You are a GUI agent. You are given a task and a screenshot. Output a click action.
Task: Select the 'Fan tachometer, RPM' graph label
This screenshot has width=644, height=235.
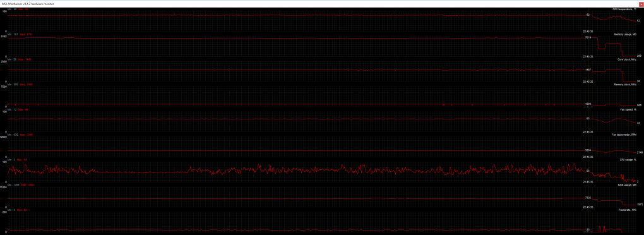(x=624, y=135)
